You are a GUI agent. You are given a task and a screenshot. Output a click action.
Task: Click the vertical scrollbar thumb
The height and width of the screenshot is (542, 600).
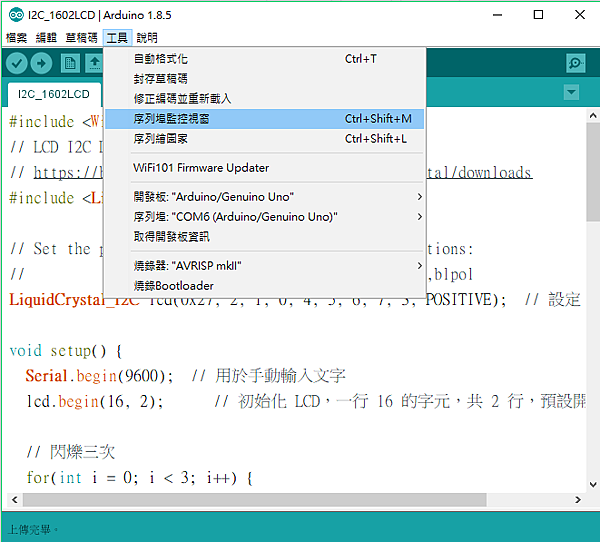pos(593,171)
